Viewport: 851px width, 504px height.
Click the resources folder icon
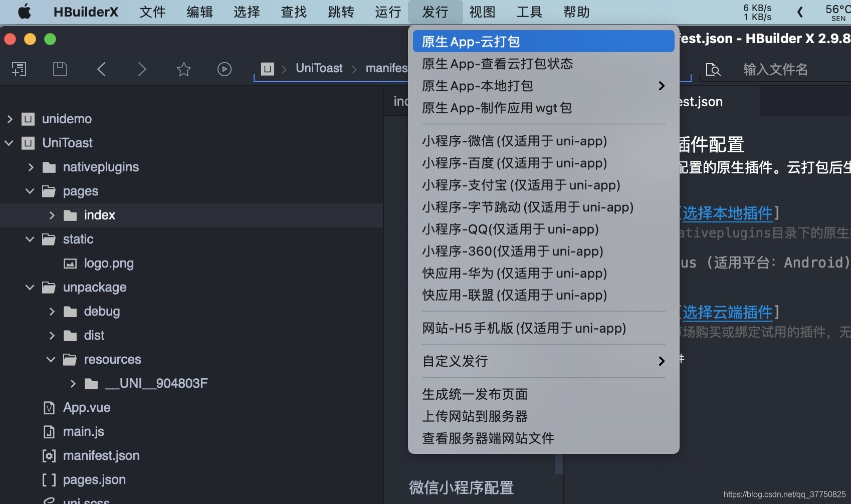point(70,359)
